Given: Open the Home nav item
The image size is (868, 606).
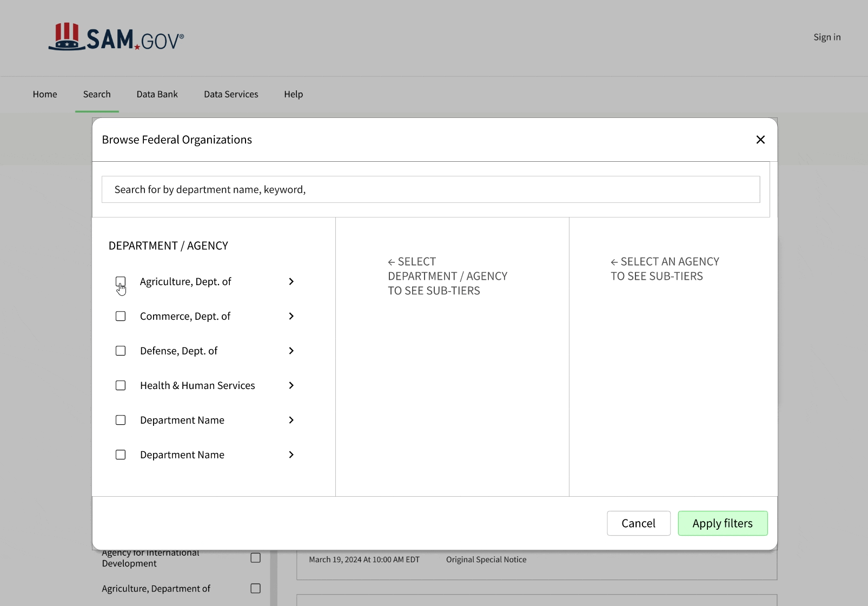Looking at the screenshot, I should [45, 94].
